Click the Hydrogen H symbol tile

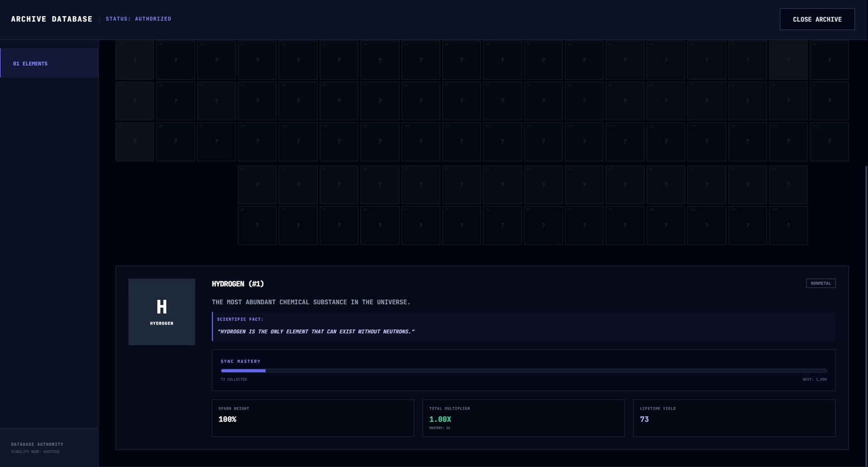click(161, 312)
